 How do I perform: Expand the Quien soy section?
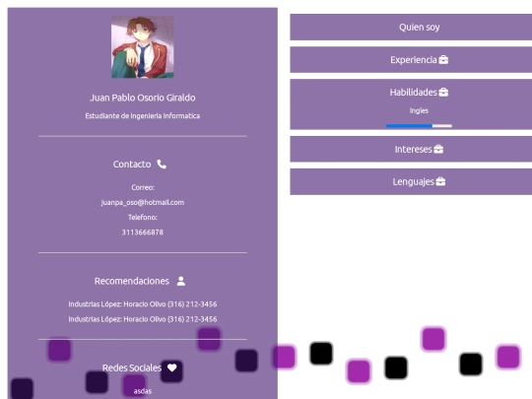pos(411,28)
